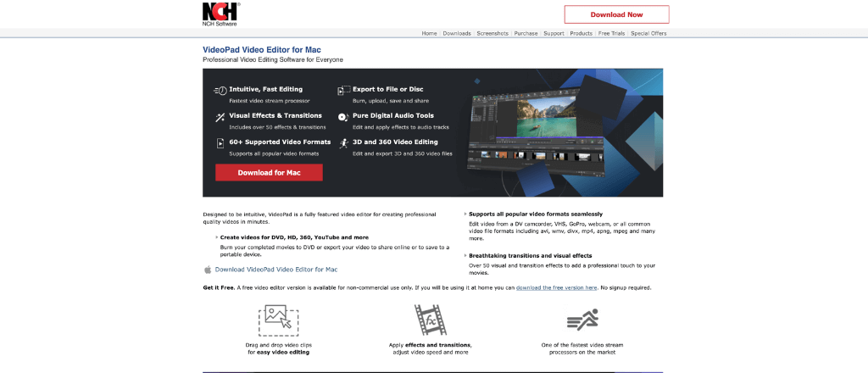Click the Intuitive, Fast Editing clock icon
Viewport: 868px width, 373px height.
220,90
